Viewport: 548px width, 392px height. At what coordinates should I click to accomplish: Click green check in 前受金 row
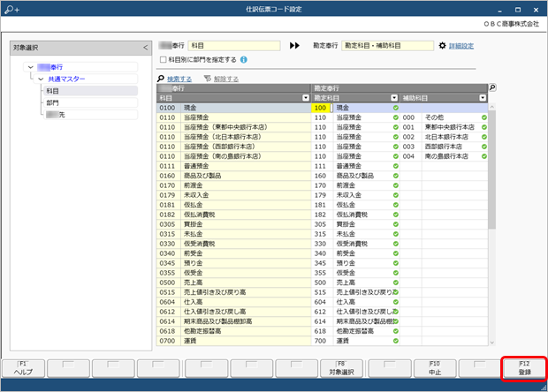tap(396, 253)
